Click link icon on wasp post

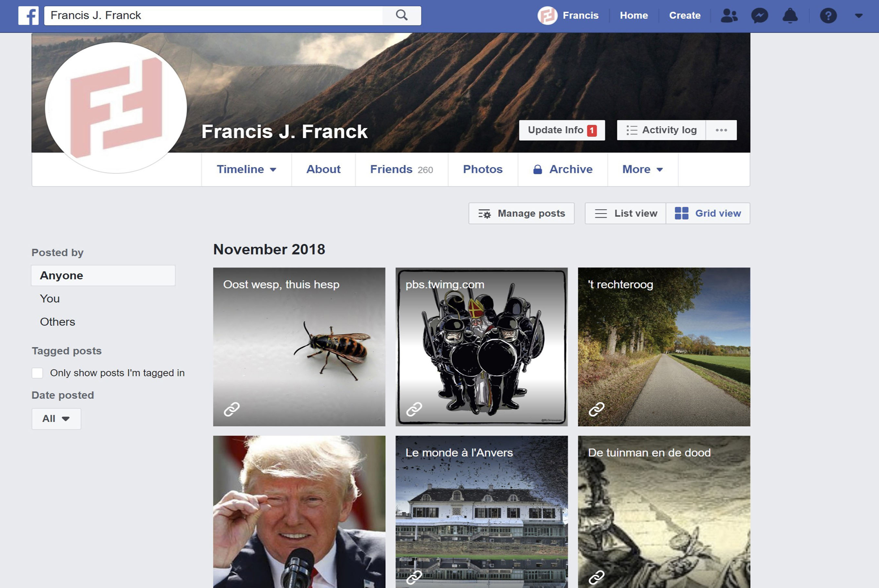232,409
